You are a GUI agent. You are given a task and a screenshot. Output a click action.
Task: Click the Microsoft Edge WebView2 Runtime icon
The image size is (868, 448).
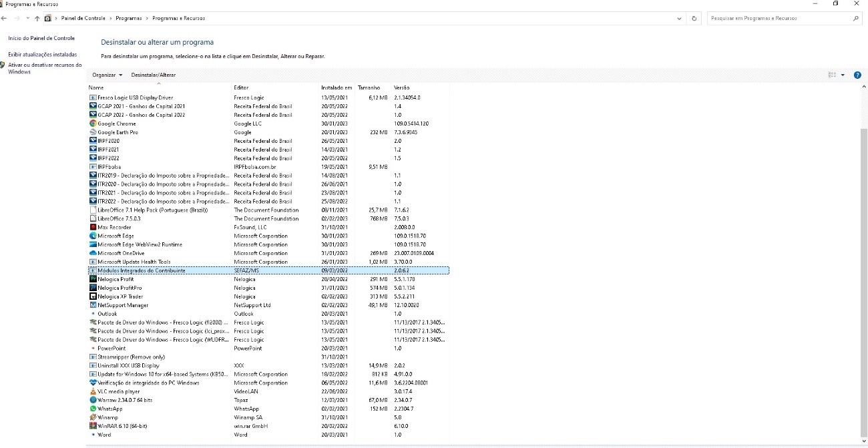(93, 244)
